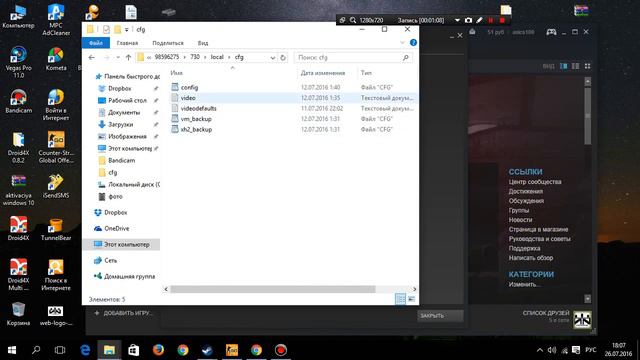Click Bandicam pencil draw icon
This screenshot has width=640, height=360.
point(480,20)
